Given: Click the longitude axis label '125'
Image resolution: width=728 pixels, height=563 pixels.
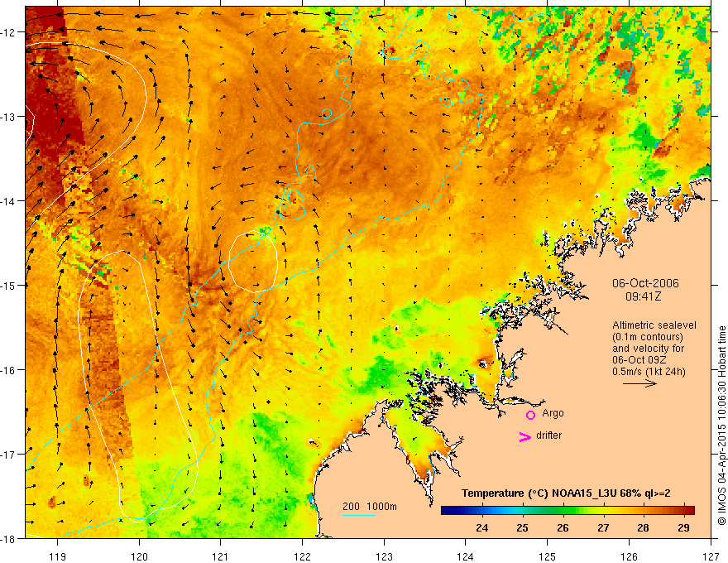Looking at the screenshot, I should coord(548,556).
